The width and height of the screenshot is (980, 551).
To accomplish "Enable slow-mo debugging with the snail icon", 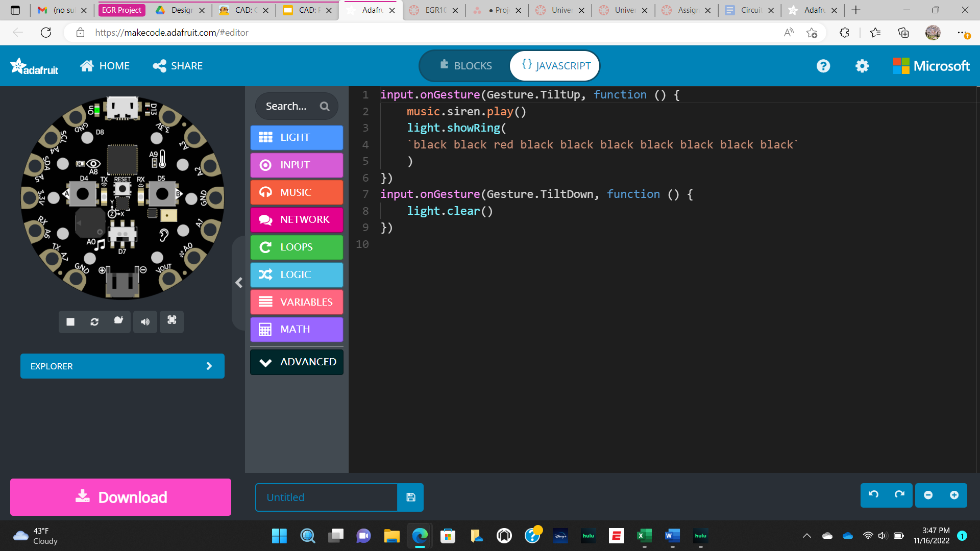I will coord(118,322).
